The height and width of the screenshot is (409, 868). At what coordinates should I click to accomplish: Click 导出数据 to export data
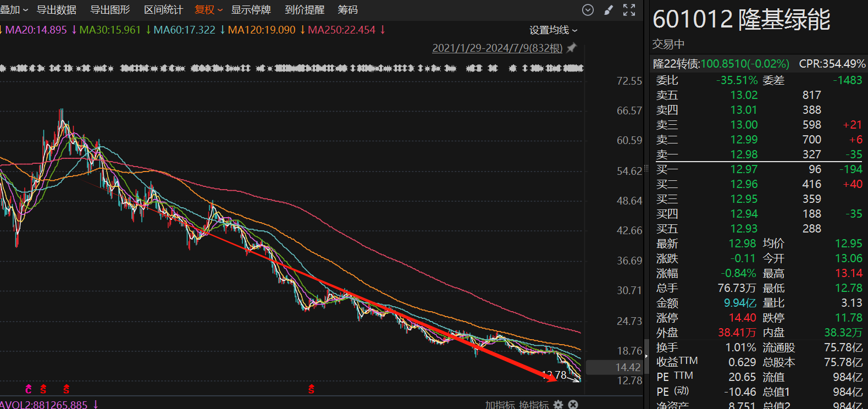[x=56, y=10]
